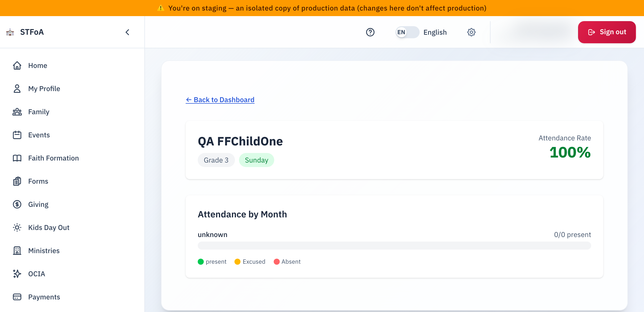Click the 100% attendance rate value
Viewport: 644px width, 312px height.
(x=570, y=152)
